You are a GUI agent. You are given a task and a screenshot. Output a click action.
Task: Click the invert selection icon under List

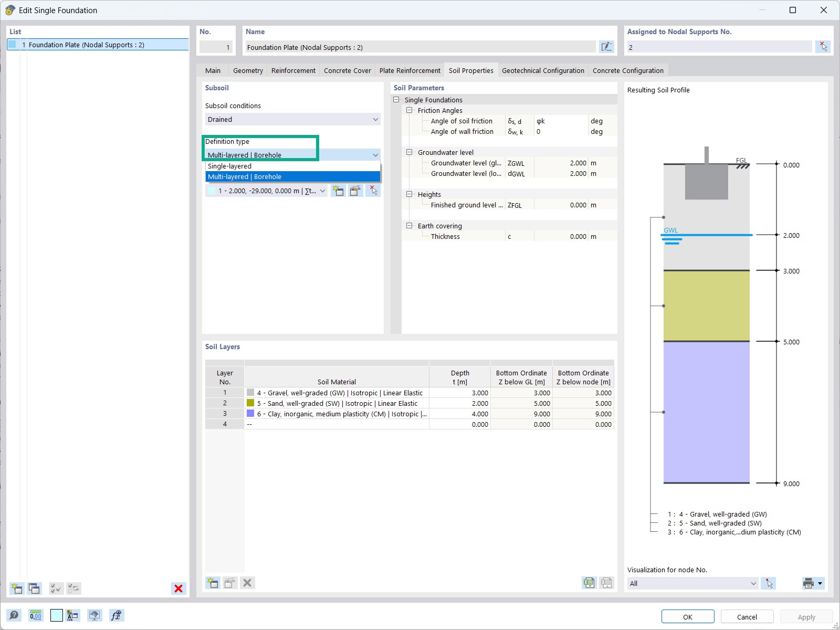(73, 589)
